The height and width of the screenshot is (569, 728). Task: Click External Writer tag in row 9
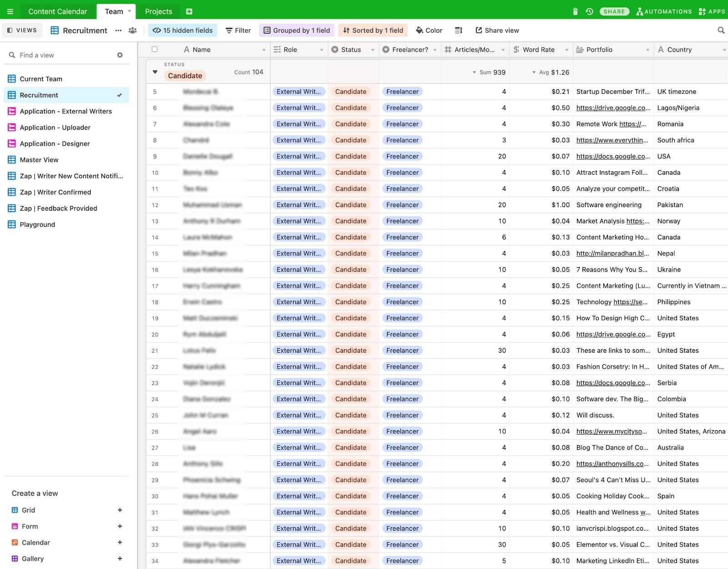click(299, 156)
